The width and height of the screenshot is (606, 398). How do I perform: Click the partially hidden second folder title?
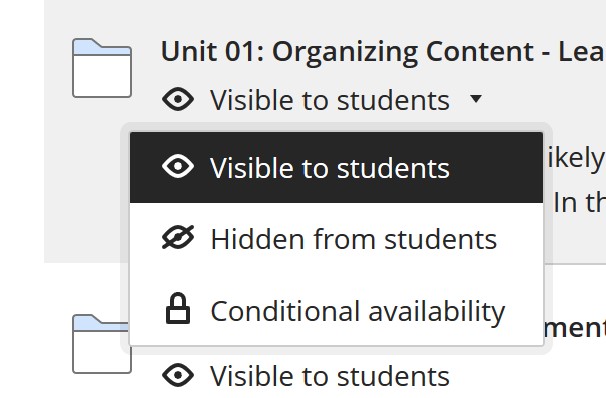pyautogui.click(x=574, y=328)
